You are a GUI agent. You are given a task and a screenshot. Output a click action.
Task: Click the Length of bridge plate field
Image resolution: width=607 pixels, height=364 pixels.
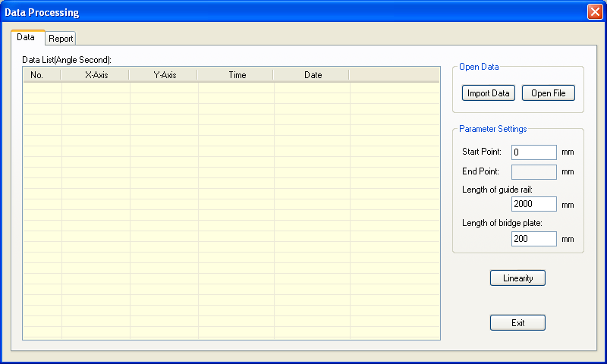pos(533,240)
